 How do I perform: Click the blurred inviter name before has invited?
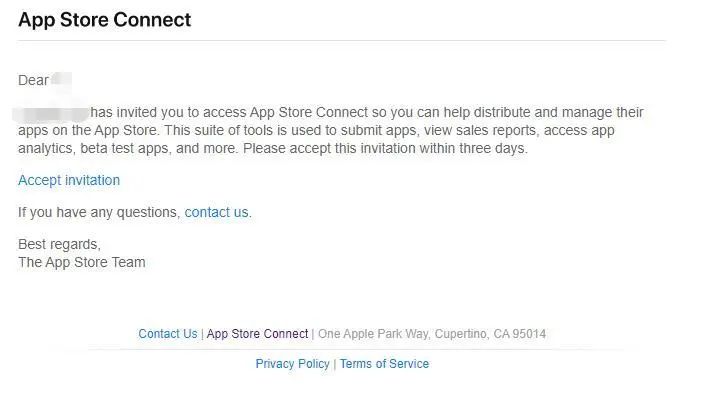pyautogui.click(x=51, y=113)
